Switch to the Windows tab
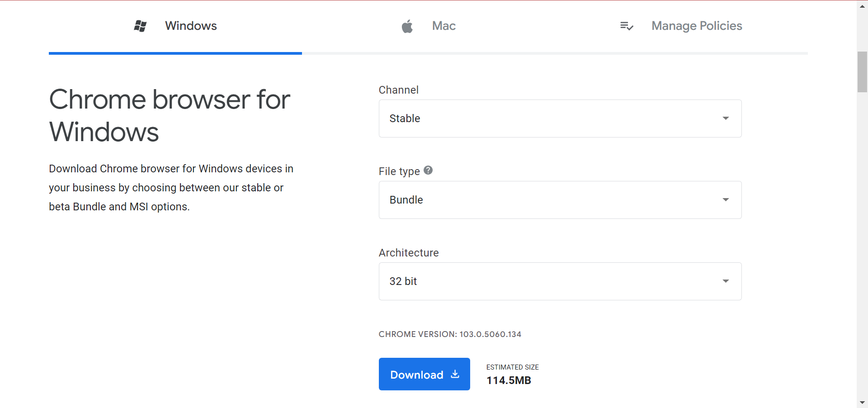The height and width of the screenshot is (408, 868). click(x=175, y=26)
